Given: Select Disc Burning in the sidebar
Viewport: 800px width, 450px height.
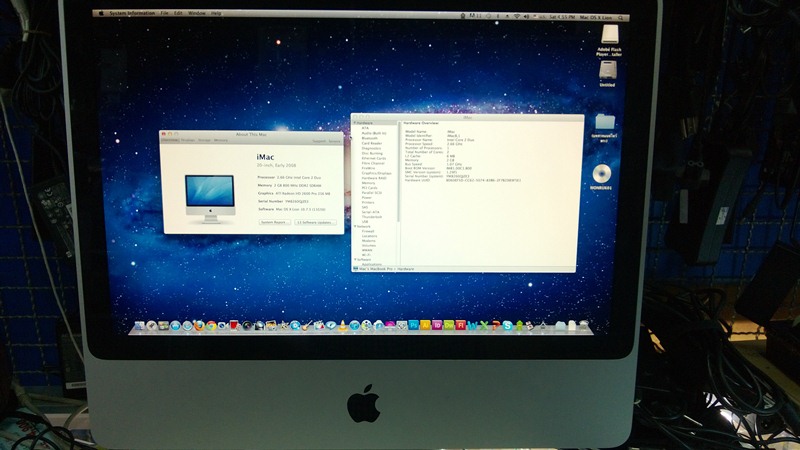Looking at the screenshot, I should pyautogui.click(x=372, y=153).
